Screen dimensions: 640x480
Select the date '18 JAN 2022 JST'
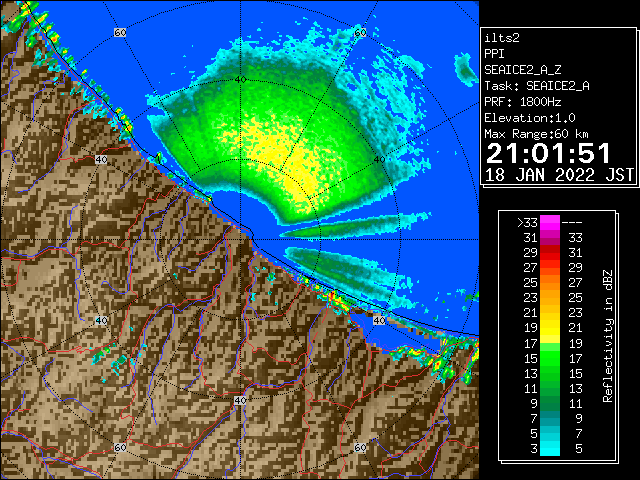click(559, 175)
